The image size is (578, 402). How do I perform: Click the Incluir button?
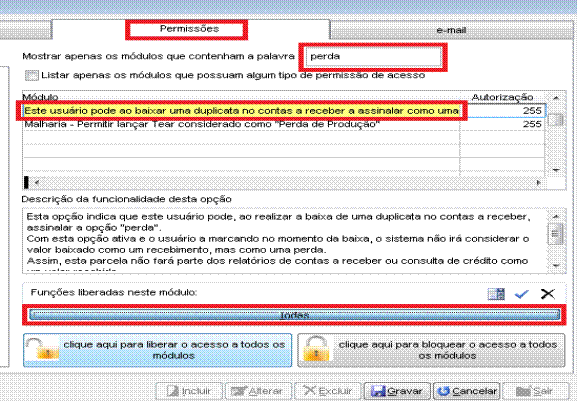189,391
